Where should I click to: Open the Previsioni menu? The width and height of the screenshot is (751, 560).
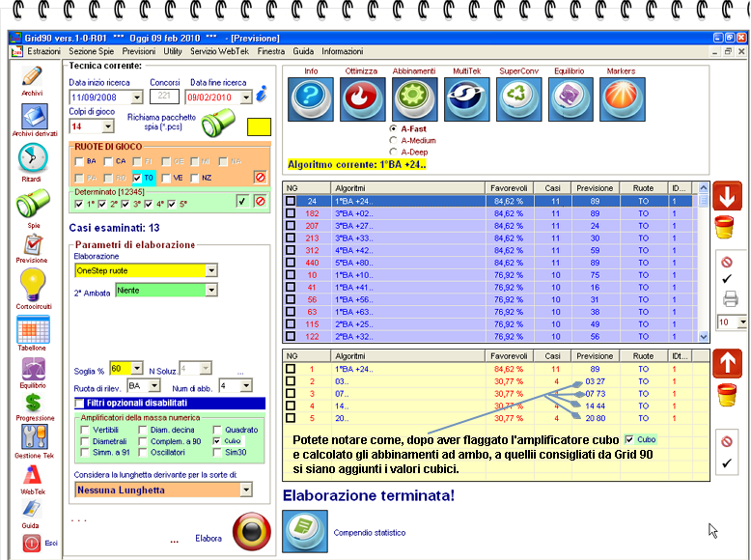click(138, 50)
